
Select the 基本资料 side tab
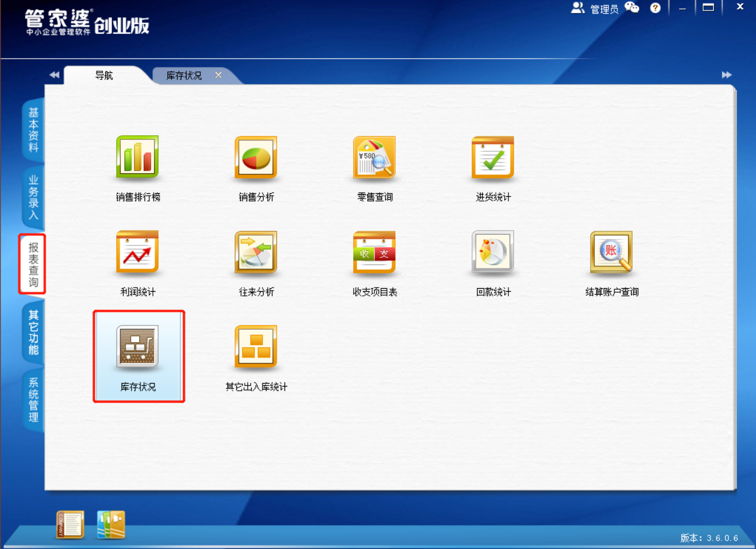[x=34, y=130]
